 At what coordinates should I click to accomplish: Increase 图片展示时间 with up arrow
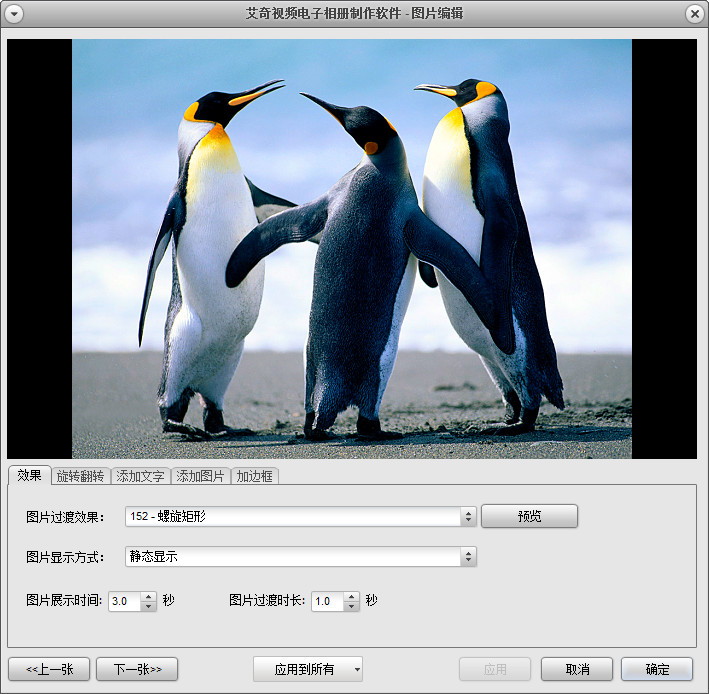[x=148, y=597]
